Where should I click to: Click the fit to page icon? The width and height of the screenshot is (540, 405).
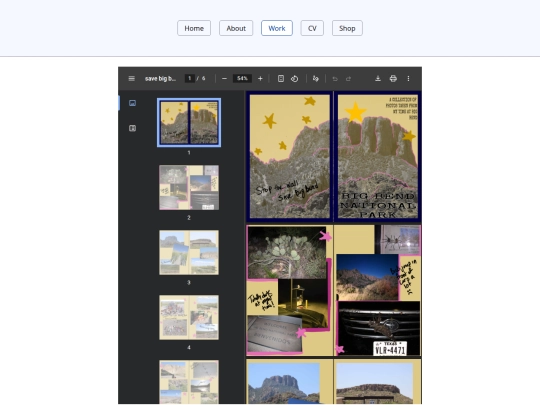[281, 79]
